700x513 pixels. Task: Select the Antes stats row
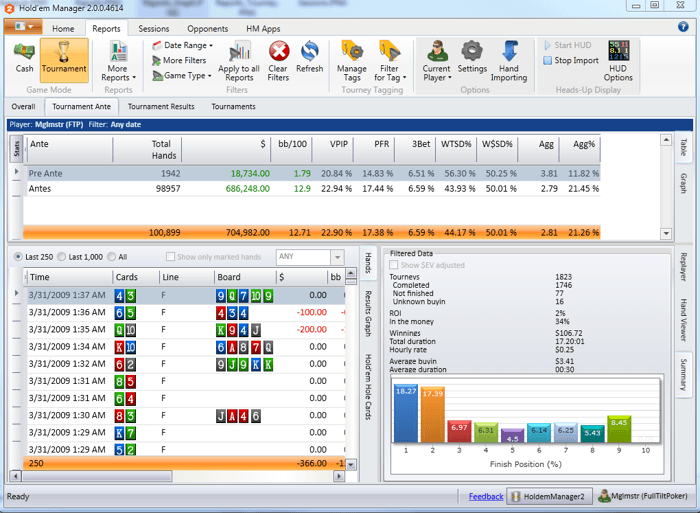312,189
